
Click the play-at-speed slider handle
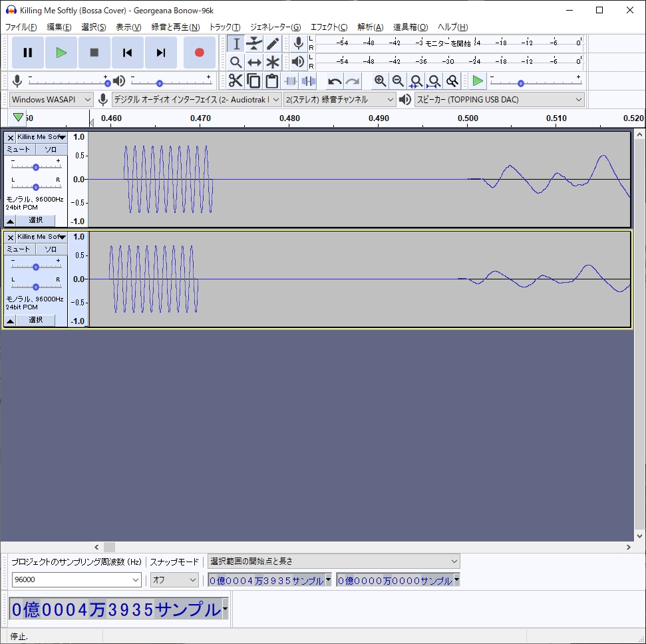521,83
